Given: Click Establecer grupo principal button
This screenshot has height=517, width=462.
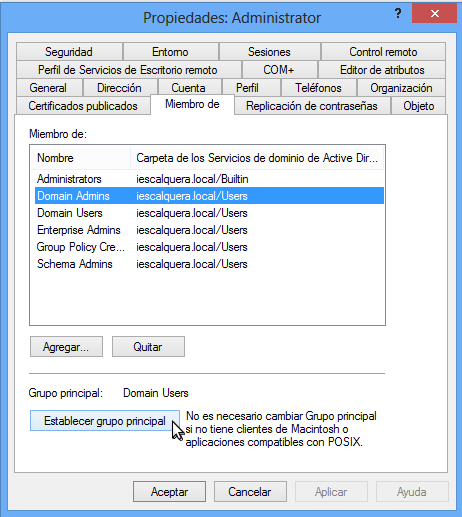Looking at the screenshot, I should click(105, 421).
